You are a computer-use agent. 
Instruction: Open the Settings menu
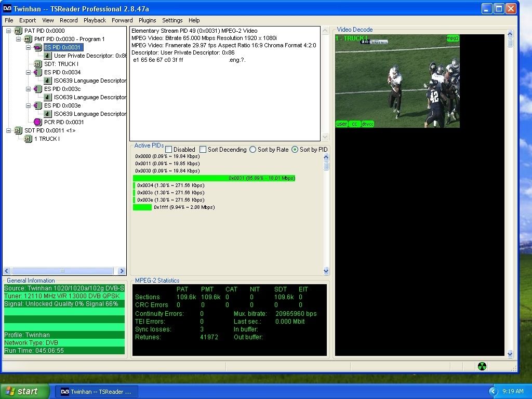pos(172,20)
